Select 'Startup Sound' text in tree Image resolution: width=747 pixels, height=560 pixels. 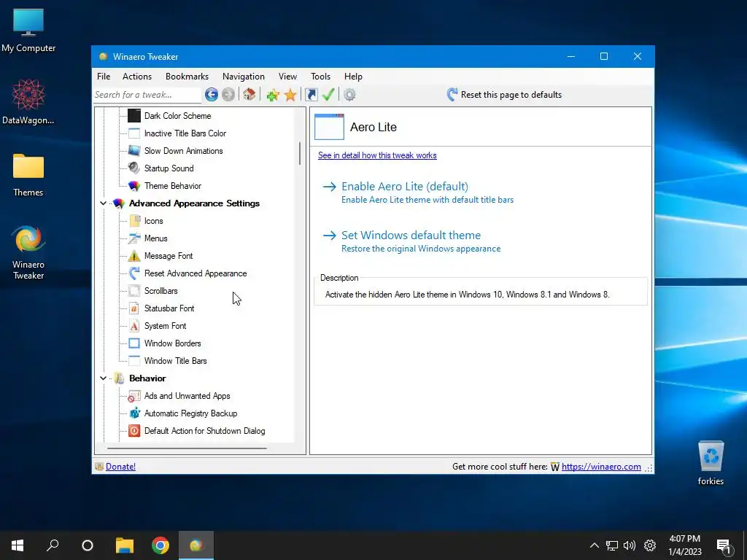(x=169, y=168)
